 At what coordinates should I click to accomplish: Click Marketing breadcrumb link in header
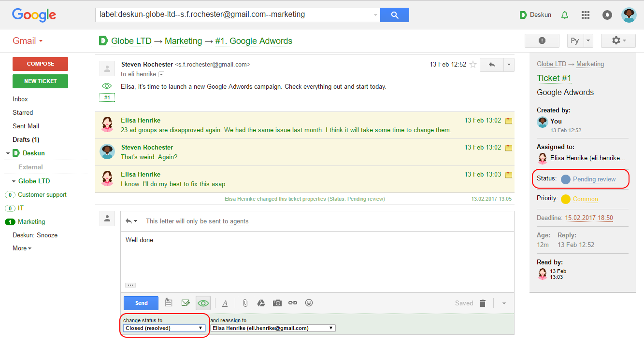(x=184, y=41)
